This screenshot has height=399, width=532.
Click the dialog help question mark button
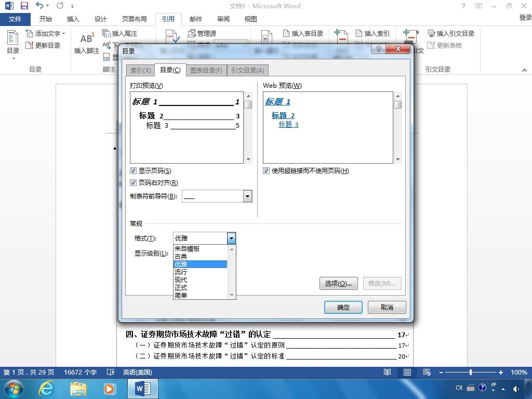(x=379, y=49)
